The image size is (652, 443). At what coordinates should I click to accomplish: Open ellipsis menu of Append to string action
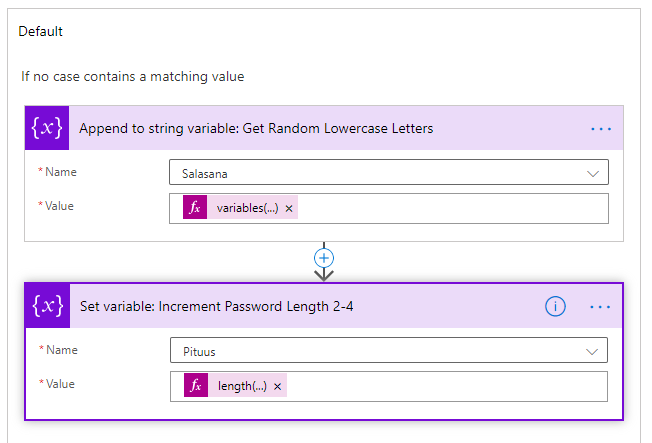(x=601, y=129)
